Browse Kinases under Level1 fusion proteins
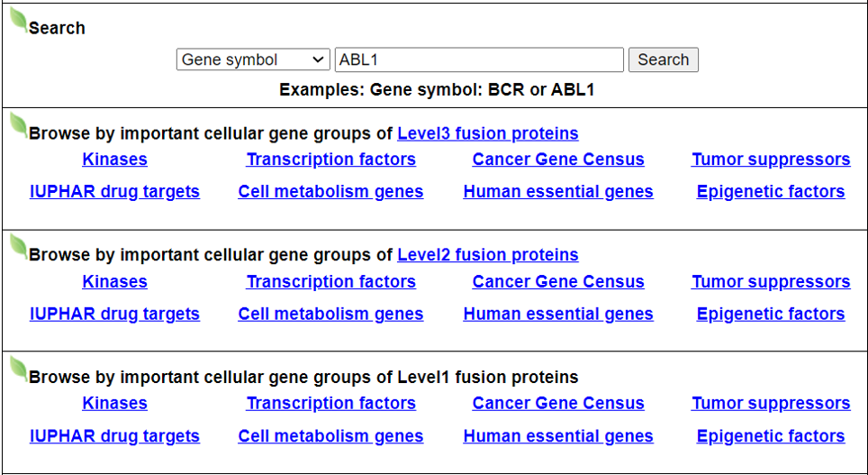 (114, 404)
